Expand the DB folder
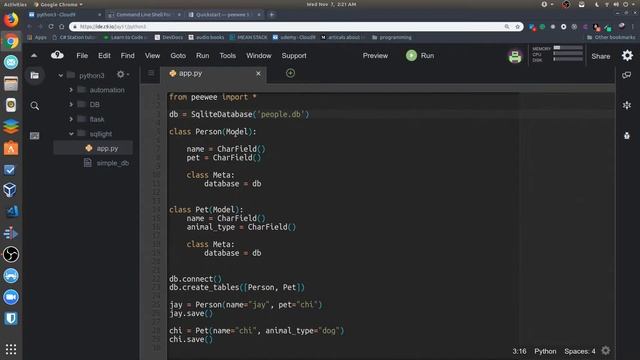 71,104
